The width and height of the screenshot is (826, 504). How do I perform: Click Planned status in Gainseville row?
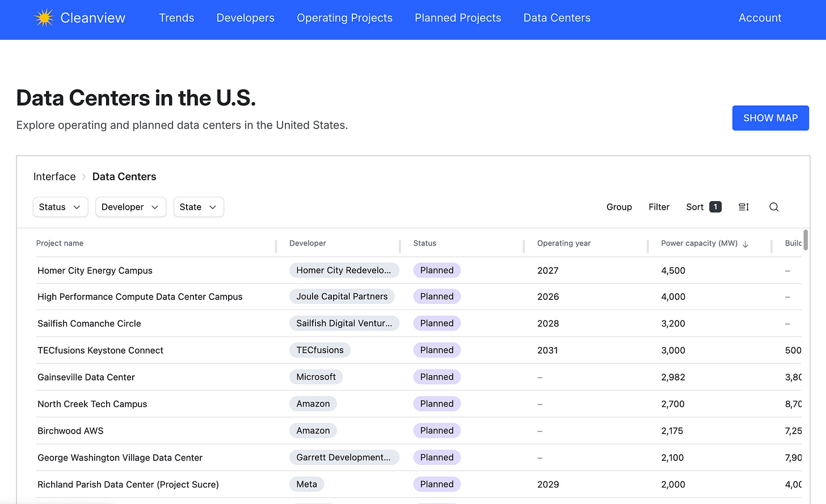coord(437,377)
